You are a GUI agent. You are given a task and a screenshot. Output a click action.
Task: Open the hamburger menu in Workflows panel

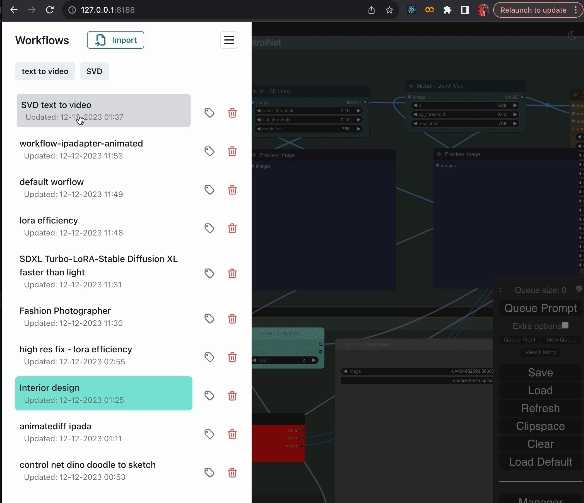point(229,40)
